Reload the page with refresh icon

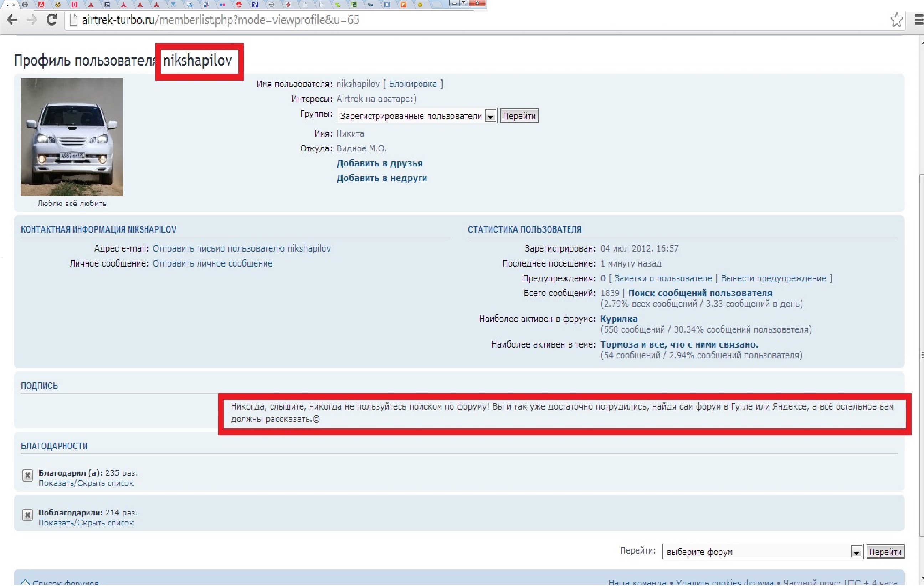point(52,20)
